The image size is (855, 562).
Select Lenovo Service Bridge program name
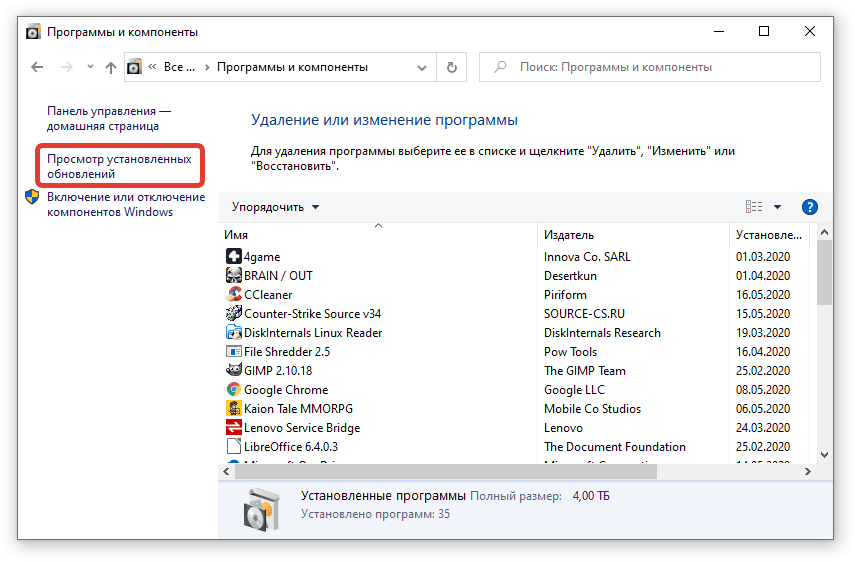tap(302, 428)
